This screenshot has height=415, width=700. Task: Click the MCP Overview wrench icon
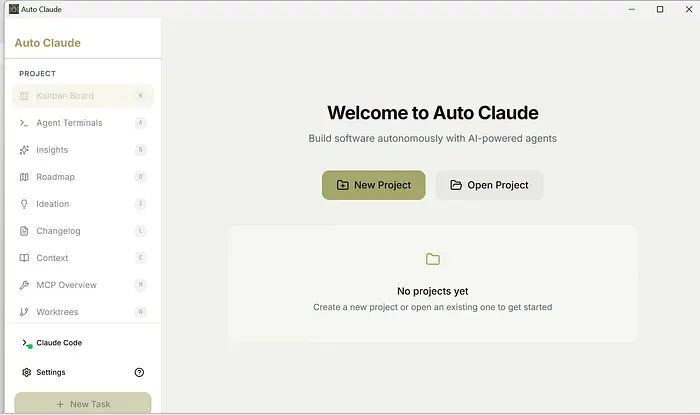click(25, 285)
